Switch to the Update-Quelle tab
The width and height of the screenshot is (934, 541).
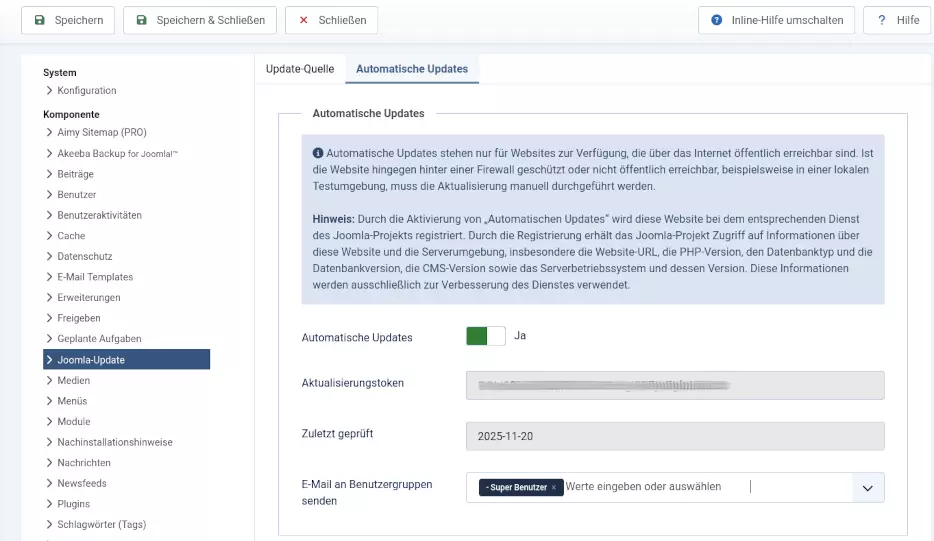point(300,69)
